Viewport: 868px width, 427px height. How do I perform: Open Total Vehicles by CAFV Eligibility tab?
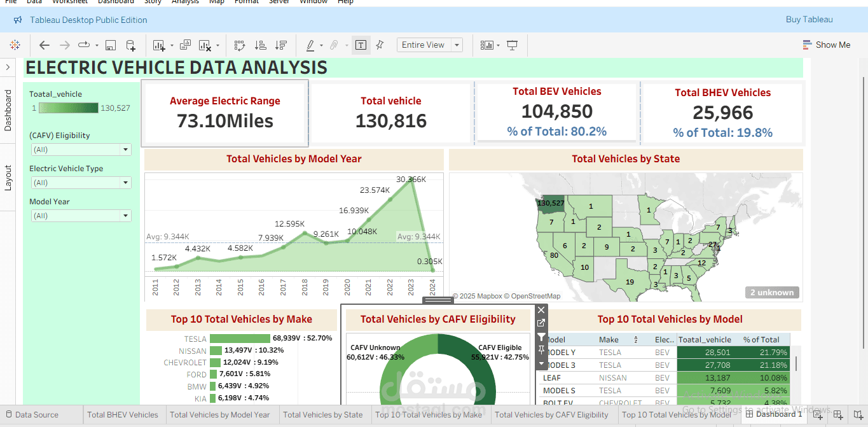tap(552, 414)
